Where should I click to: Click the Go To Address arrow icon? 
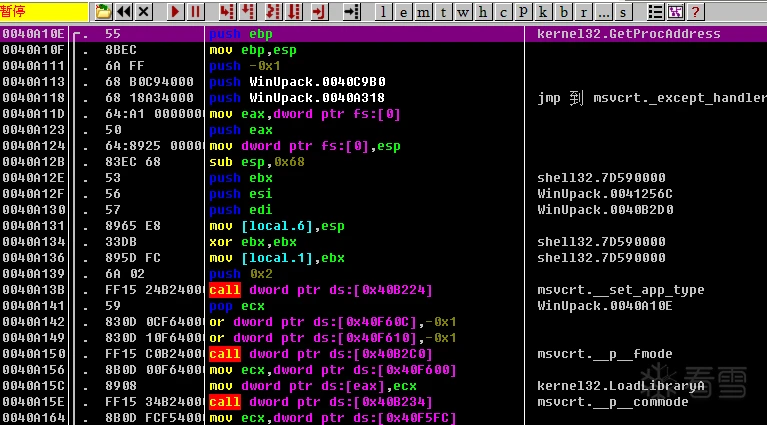351,12
